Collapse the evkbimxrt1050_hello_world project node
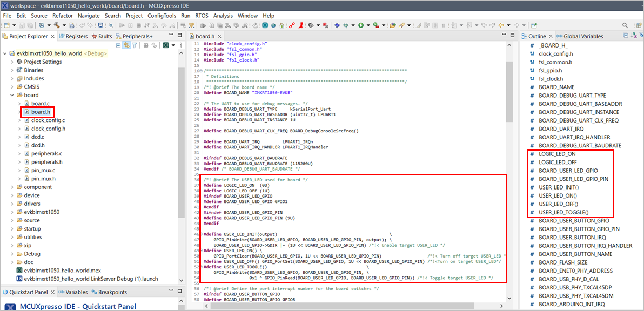Viewport: 644px width, 311px height. (4, 53)
